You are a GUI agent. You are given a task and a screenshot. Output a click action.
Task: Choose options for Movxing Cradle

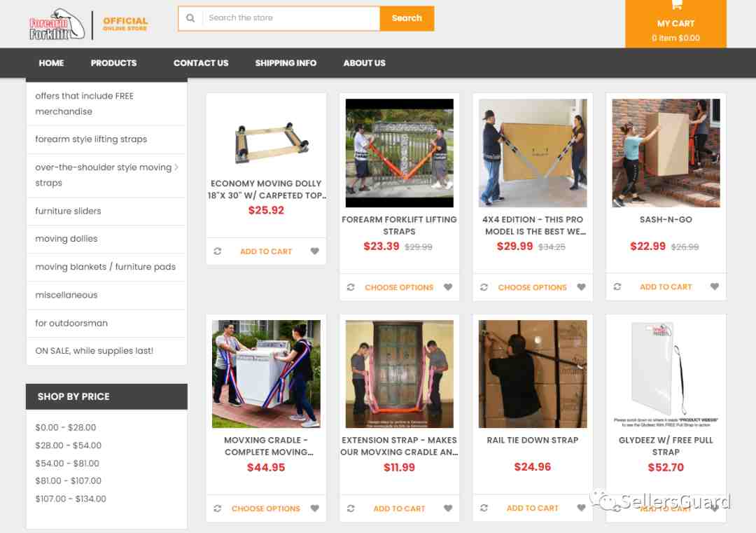[x=266, y=509]
